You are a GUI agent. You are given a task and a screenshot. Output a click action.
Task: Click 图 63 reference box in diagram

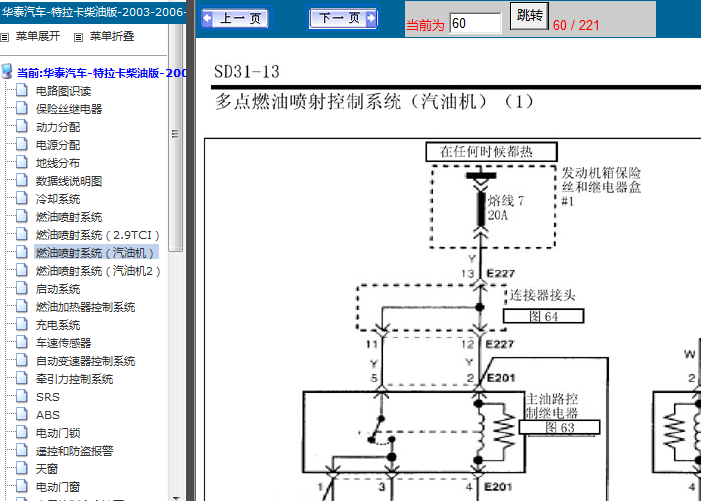pos(559,427)
